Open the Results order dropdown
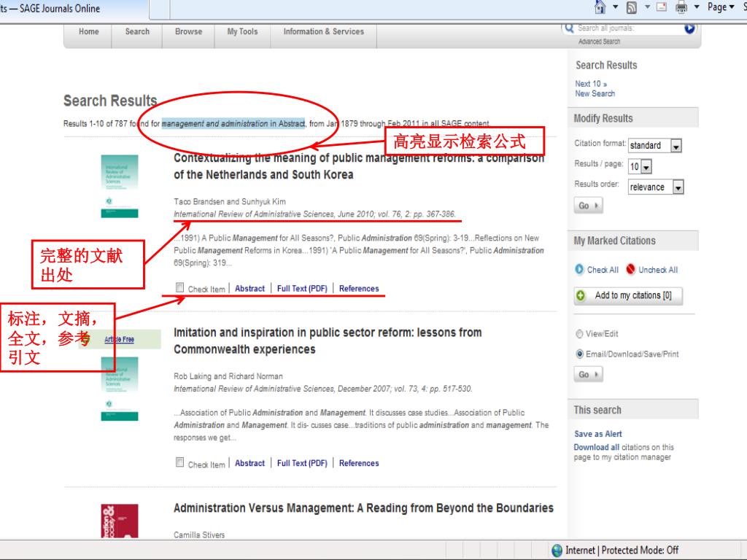This screenshot has width=747, height=560. click(x=656, y=187)
